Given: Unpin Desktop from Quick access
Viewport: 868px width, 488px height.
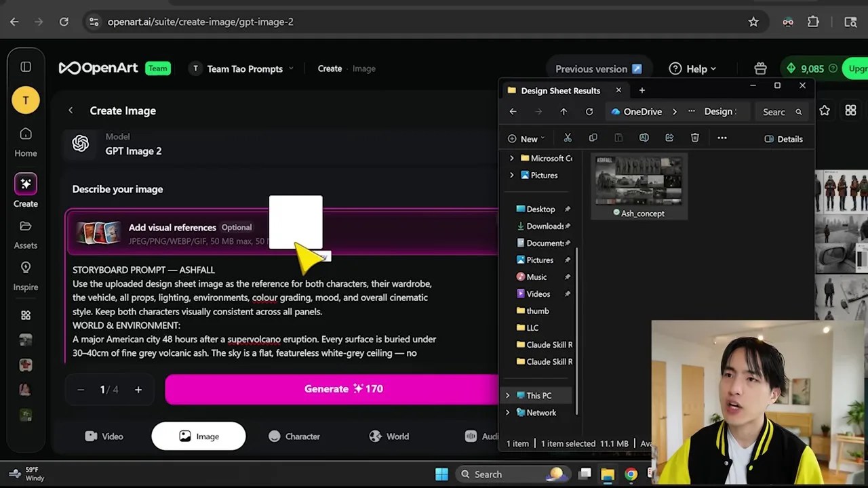Looking at the screenshot, I should [x=568, y=209].
